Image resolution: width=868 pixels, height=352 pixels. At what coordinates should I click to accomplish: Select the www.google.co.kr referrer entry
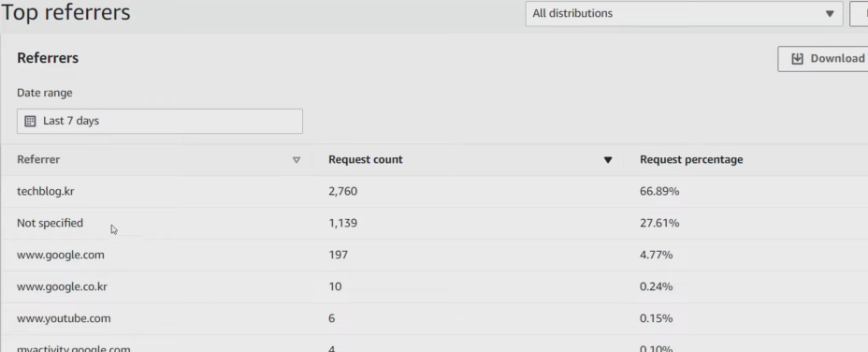62,286
